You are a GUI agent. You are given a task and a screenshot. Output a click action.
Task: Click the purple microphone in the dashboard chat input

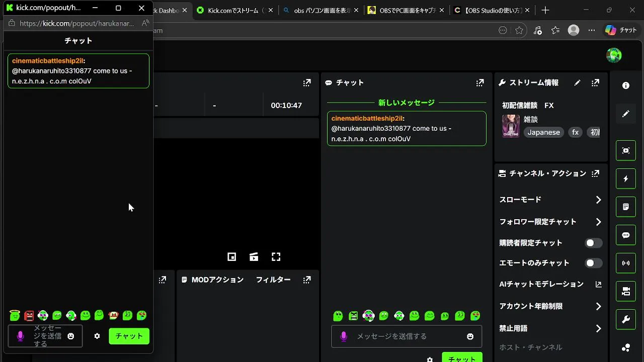tap(344, 336)
